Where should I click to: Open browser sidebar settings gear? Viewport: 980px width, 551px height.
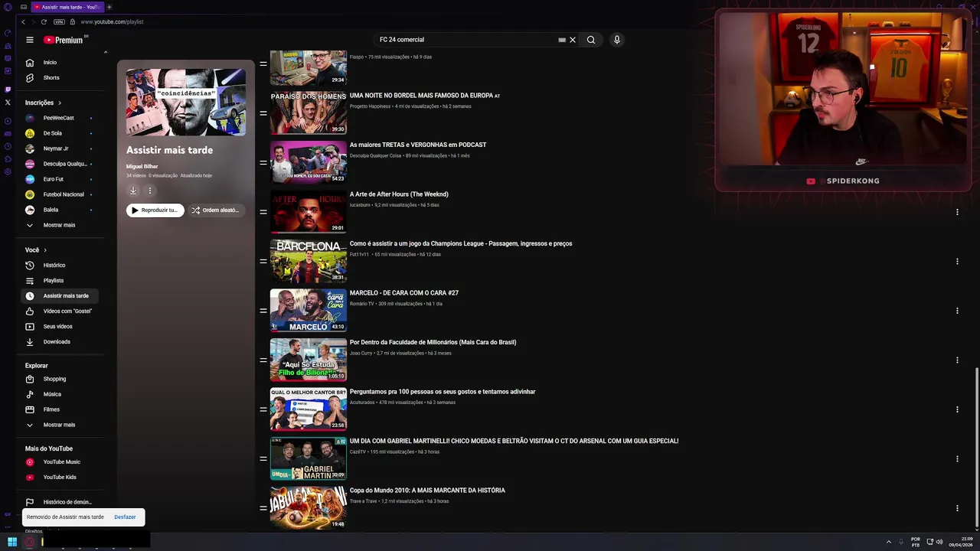(x=8, y=171)
